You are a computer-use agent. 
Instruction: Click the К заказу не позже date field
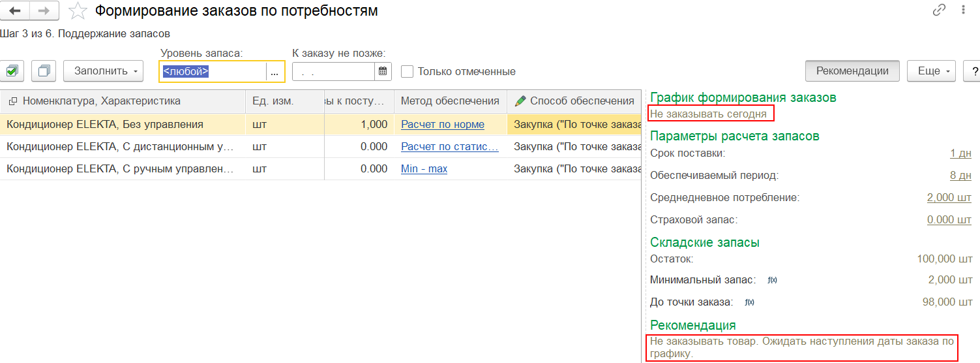click(x=333, y=71)
